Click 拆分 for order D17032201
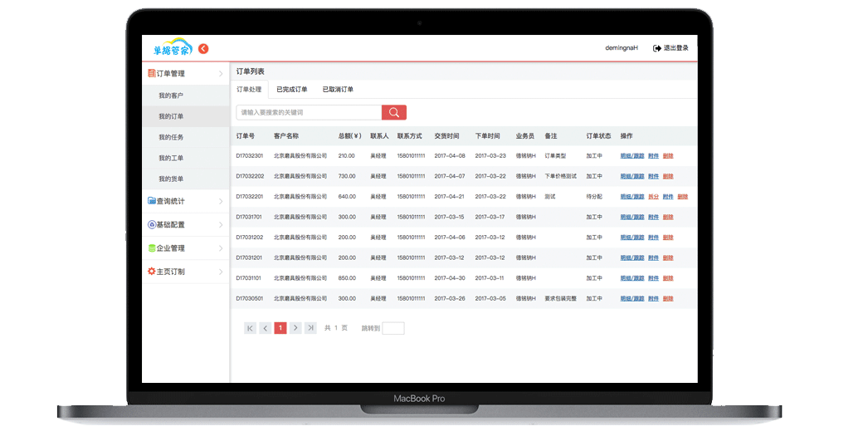 coord(653,197)
